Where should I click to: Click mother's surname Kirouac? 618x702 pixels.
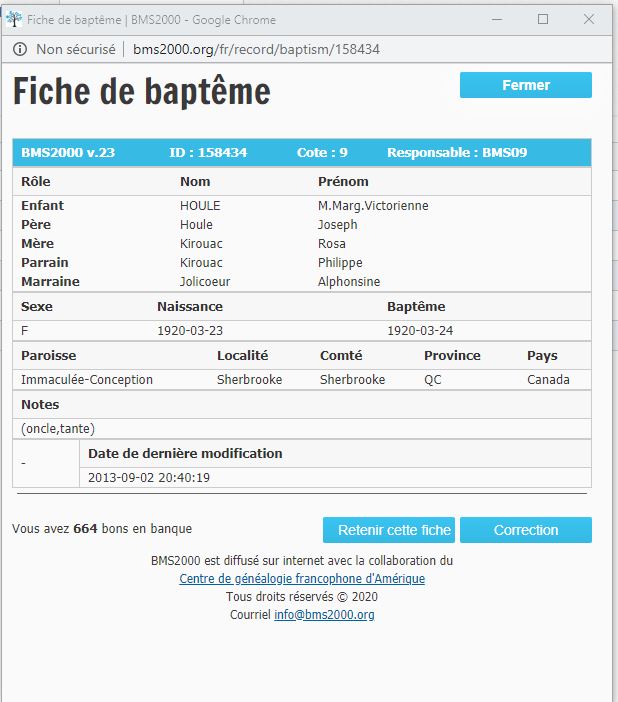click(x=201, y=244)
